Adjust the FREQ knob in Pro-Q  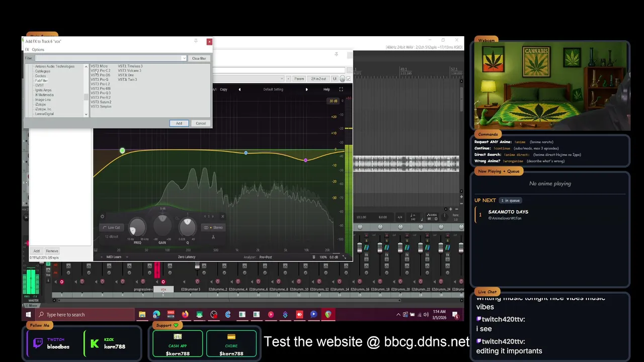(137, 227)
